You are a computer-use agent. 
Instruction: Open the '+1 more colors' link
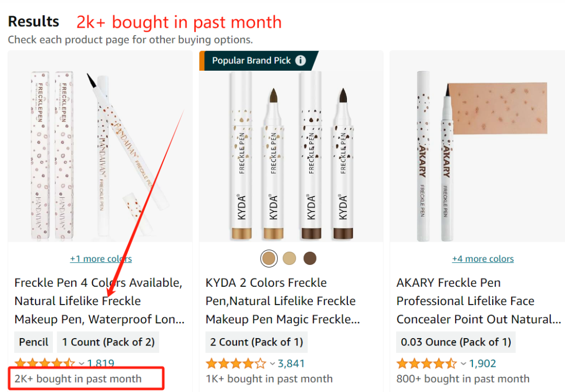[101, 259]
